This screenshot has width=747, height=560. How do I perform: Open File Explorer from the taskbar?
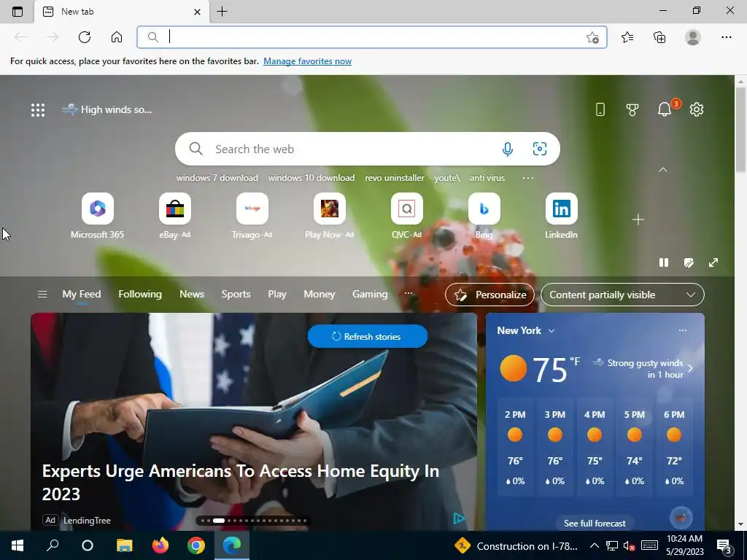pyautogui.click(x=124, y=545)
